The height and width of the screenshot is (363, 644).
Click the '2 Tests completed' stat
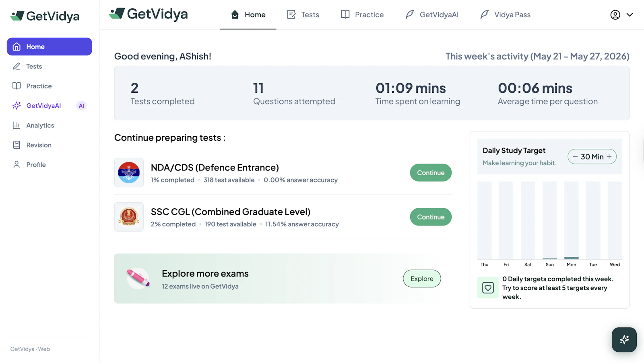click(x=163, y=94)
